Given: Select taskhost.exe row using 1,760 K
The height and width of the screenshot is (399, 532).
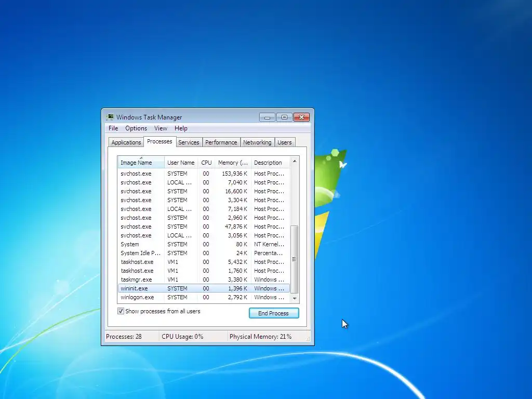Looking at the screenshot, I should click(204, 270).
